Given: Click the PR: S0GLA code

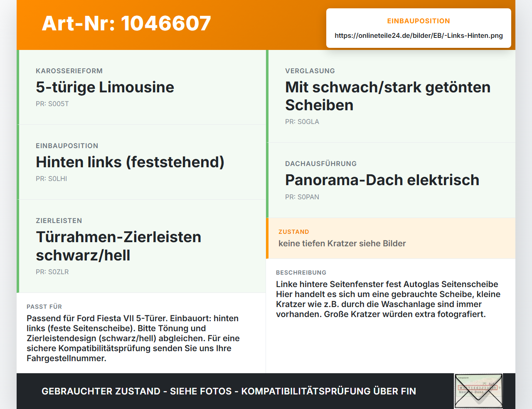Looking at the screenshot, I should pyautogui.click(x=302, y=121).
